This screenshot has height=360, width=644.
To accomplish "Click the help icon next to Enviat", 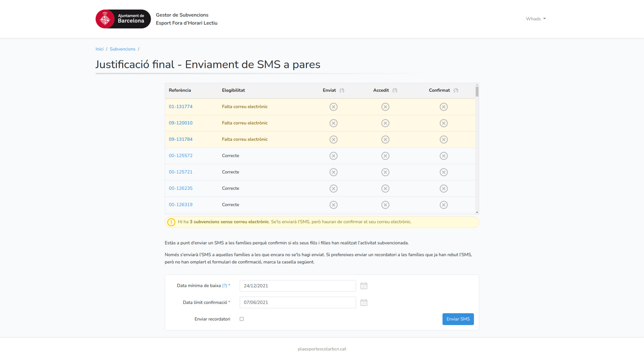I will [342, 90].
